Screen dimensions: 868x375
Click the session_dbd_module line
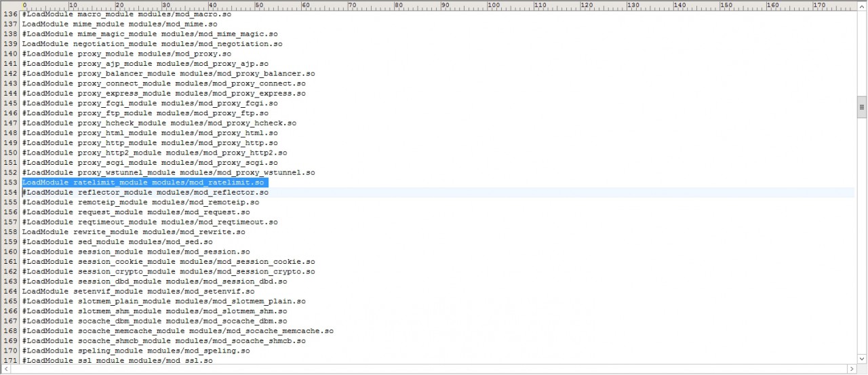(x=155, y=281)
